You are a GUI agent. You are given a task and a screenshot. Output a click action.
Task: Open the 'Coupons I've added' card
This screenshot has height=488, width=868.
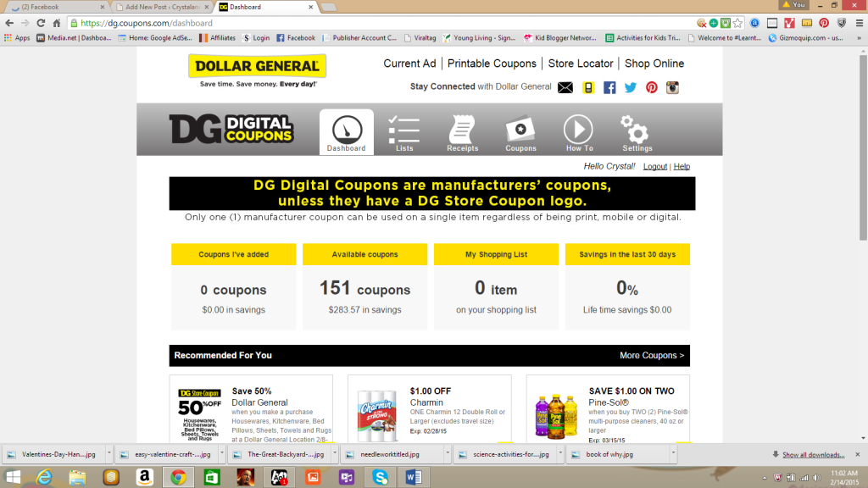tap(234, 286)
